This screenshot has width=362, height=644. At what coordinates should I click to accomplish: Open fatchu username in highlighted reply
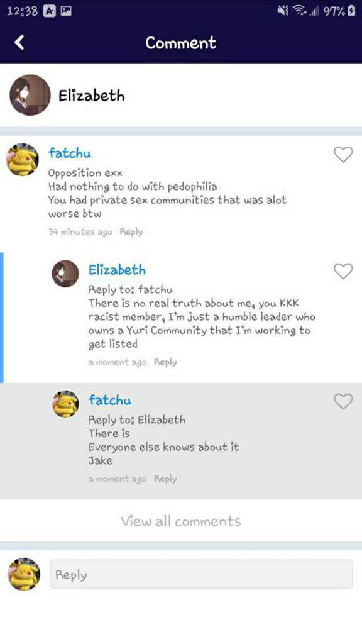110,400
